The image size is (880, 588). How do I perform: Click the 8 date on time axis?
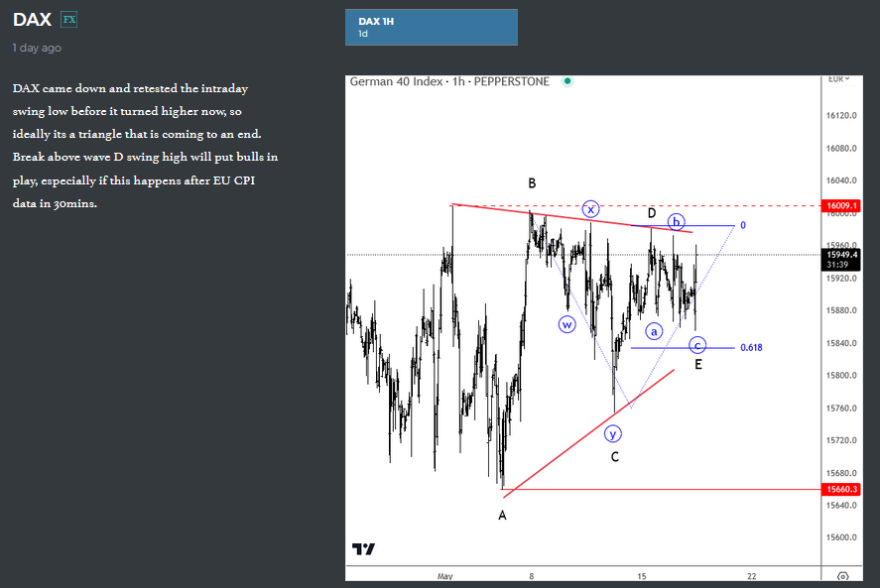[532, 576]
